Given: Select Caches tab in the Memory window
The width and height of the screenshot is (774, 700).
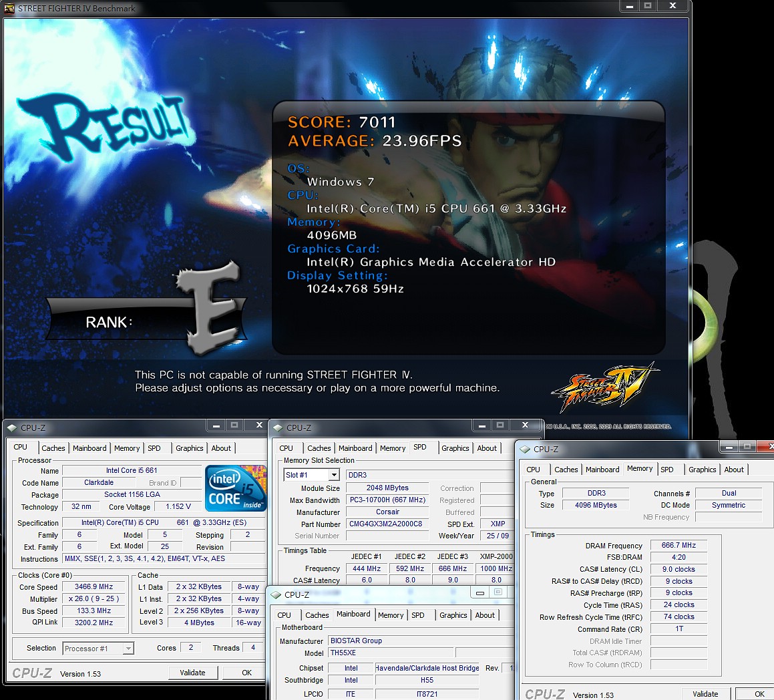Looking at the screenshot, I should pos(566,470).
